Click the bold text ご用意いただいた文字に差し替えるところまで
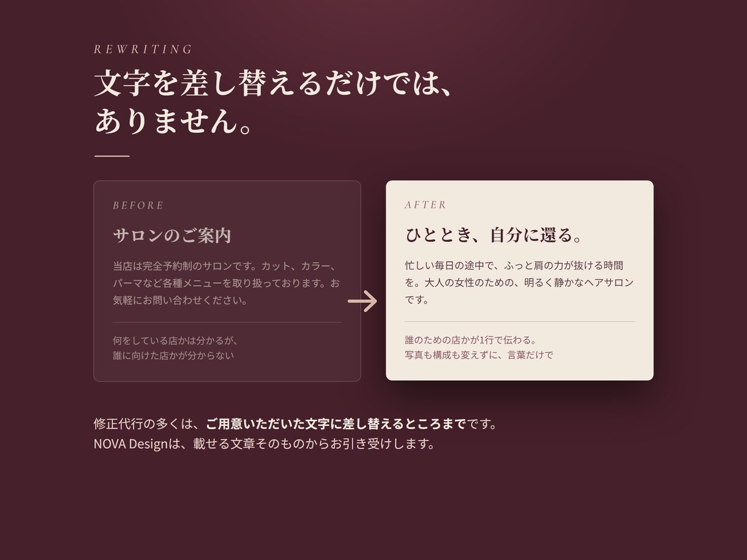747x560 pixels. 336,424
